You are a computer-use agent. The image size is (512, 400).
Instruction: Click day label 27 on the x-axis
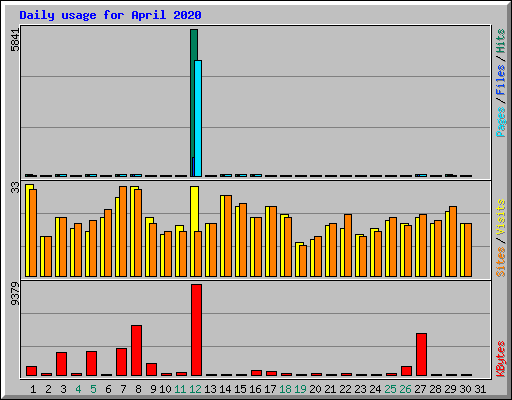click(x=420, y=389)
